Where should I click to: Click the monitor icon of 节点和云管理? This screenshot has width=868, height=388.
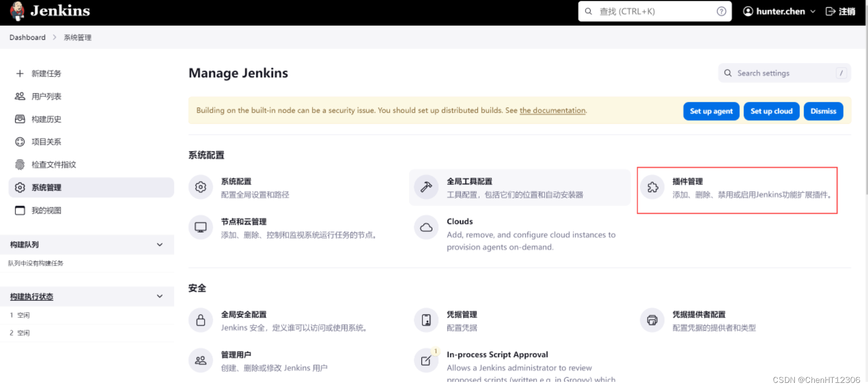(x=201, y=227)
